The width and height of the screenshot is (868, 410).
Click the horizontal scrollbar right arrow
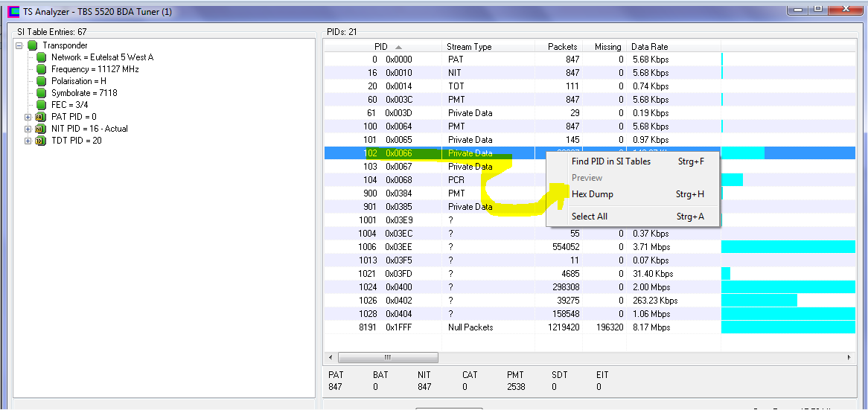(x=850, y=358)
